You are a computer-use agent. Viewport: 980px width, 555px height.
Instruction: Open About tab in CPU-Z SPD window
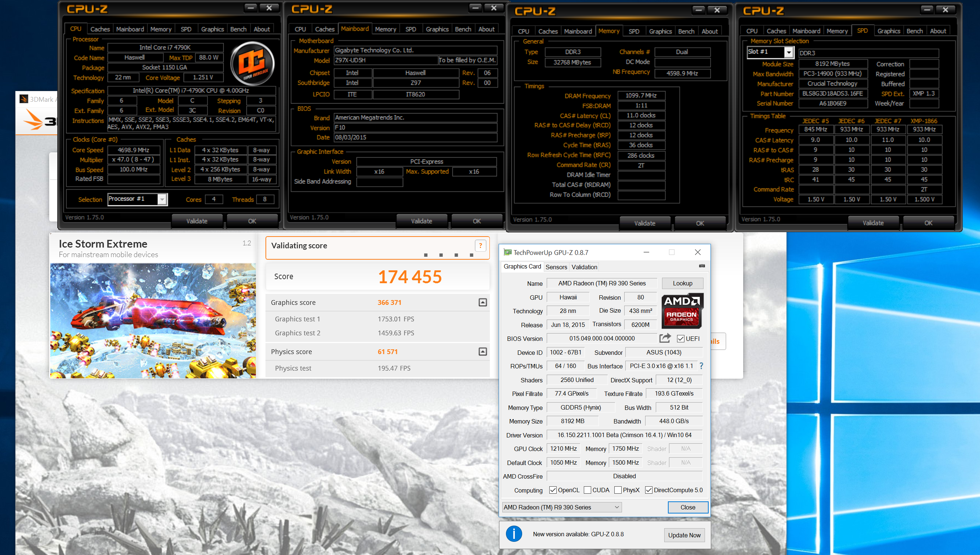pos(938,31)
